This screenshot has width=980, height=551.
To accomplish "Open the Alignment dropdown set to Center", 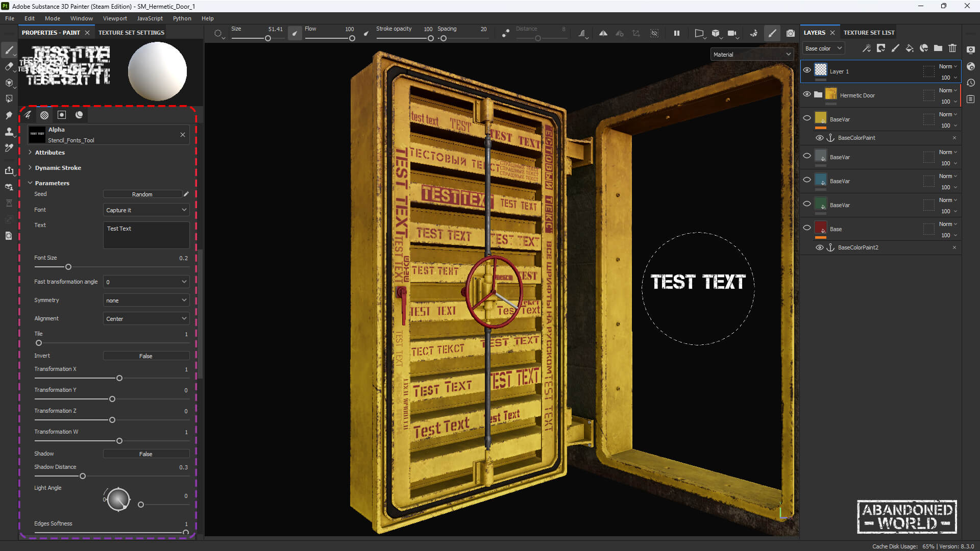I will click(146, 319).
